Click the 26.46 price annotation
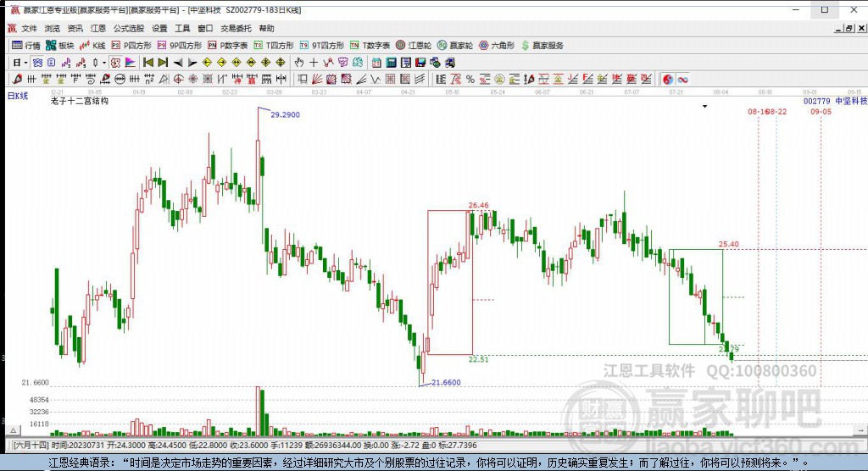 click(x=478, y=205)
